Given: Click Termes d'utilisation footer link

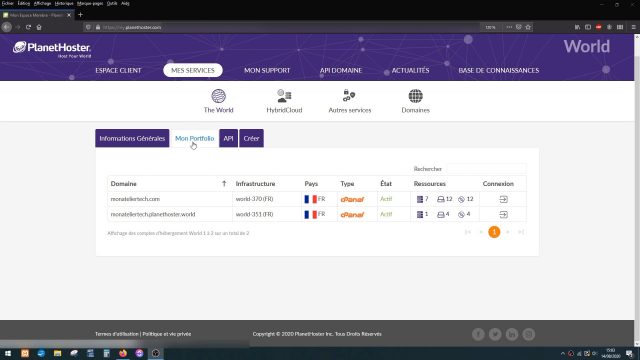Looking at the screenshot, I should coord(117,334).
